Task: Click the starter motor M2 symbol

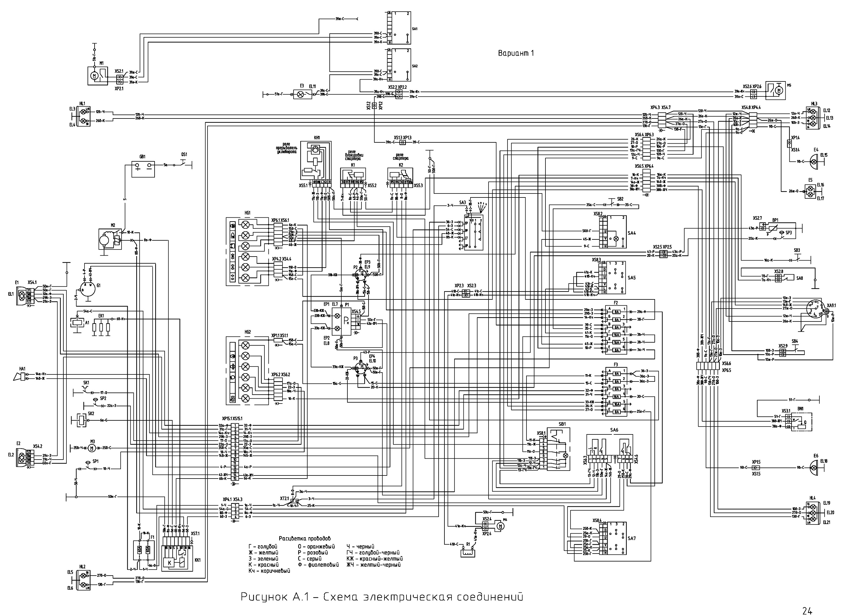Action: coord(110,239)
